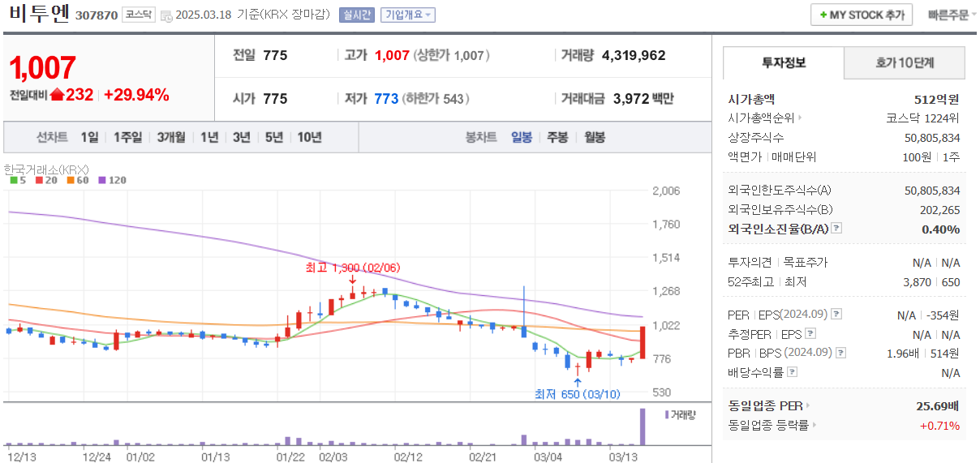
Task: Open help icon next to PER EPS (2024.09)
Action: click(x=836, y=314)
